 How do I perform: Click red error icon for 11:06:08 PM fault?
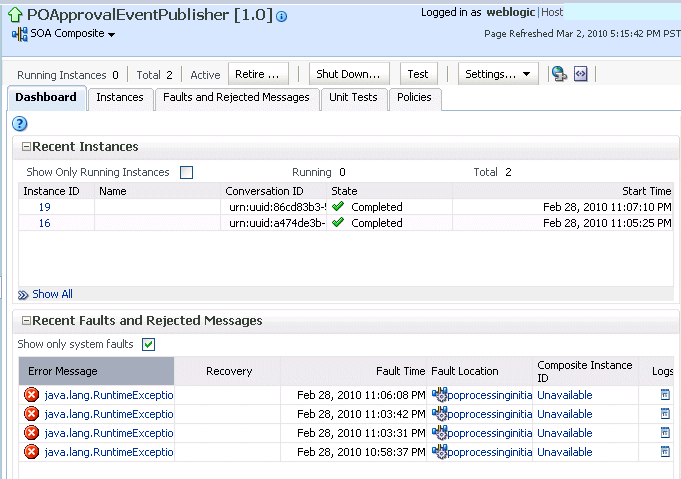(31, 395)
